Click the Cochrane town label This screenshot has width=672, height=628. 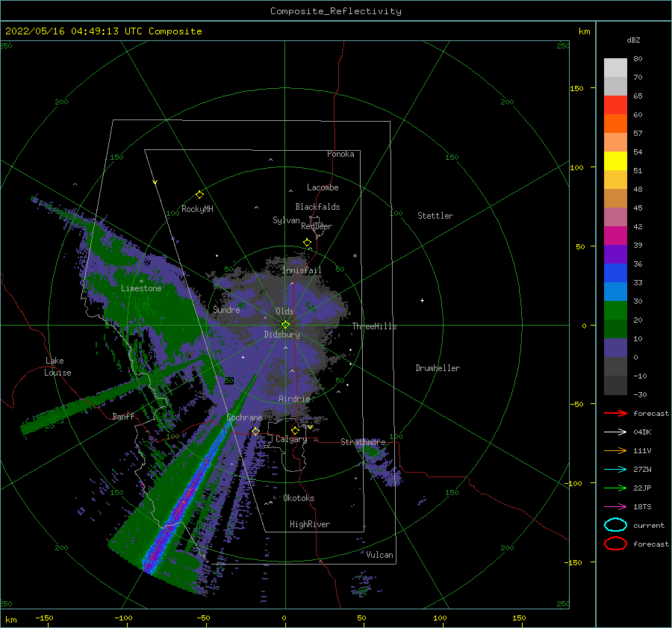click(244, 417)
